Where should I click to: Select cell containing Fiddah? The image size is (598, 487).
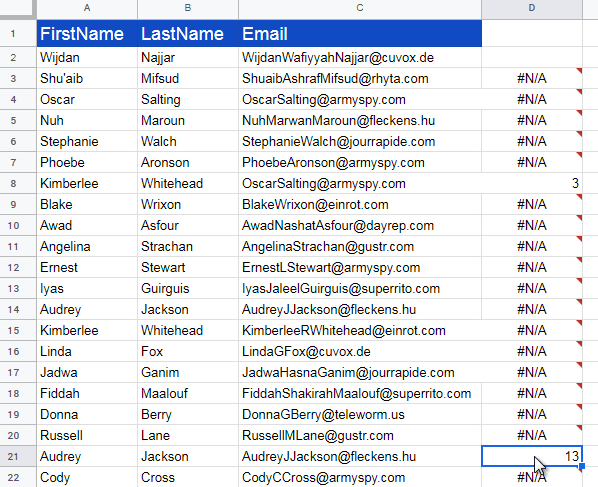[x=87, y=393]
